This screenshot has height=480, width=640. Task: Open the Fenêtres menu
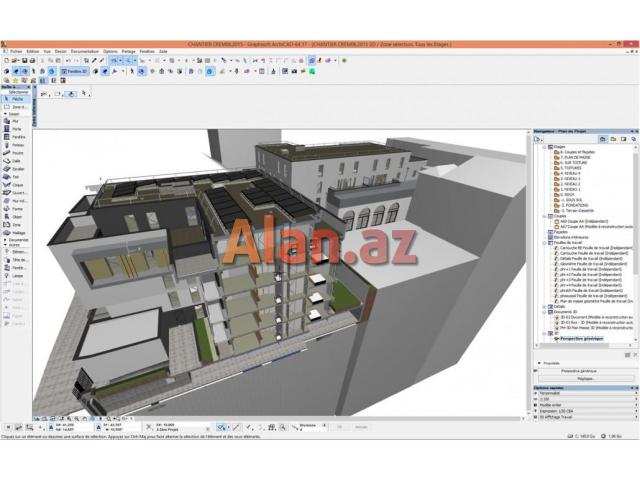[147, 51]
